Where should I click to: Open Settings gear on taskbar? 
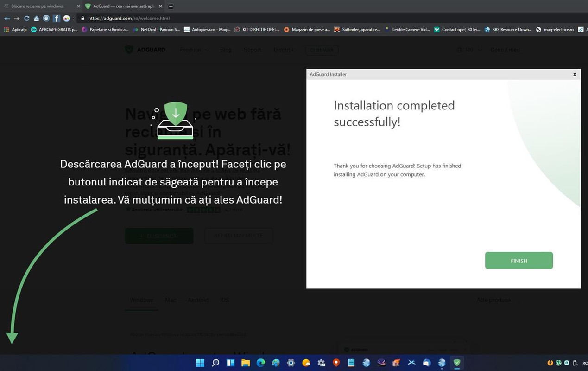coord(291,363)
